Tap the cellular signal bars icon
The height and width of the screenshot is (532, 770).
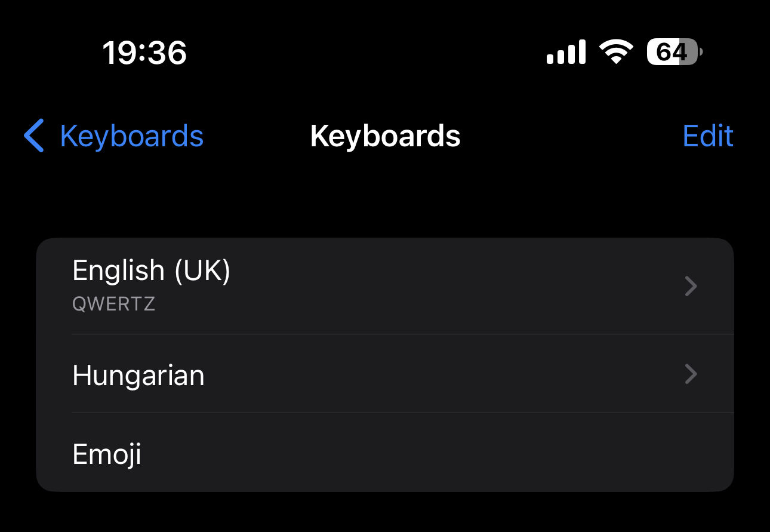click(566, 53)
